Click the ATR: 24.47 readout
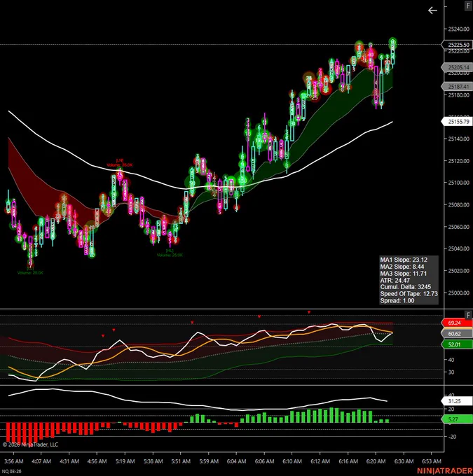This screenshot has height=476, width=473. 395,280
